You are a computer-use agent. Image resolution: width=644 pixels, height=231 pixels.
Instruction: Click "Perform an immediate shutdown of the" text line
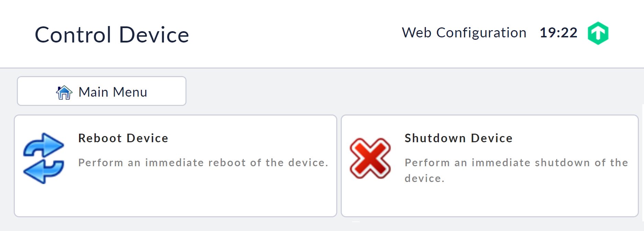(516, 162)
